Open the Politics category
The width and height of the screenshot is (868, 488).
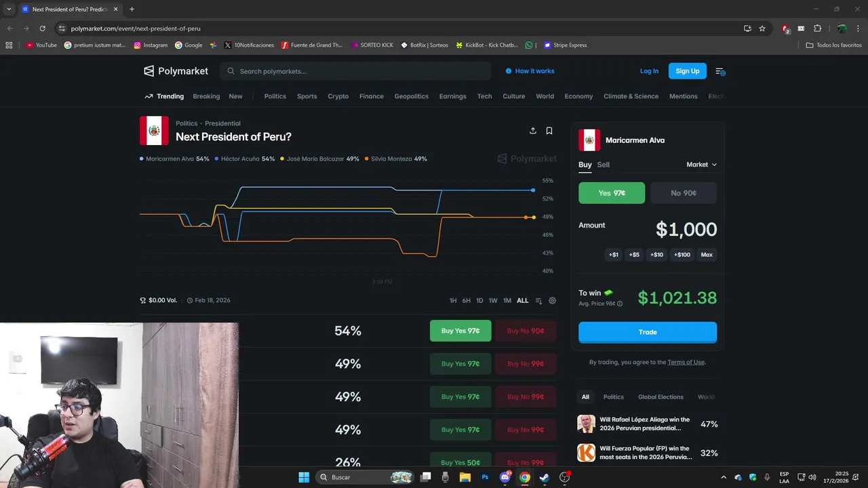click(275, 96)
